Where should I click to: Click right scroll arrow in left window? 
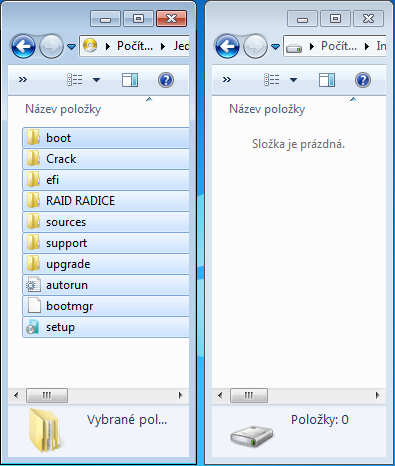click(181, 395)
